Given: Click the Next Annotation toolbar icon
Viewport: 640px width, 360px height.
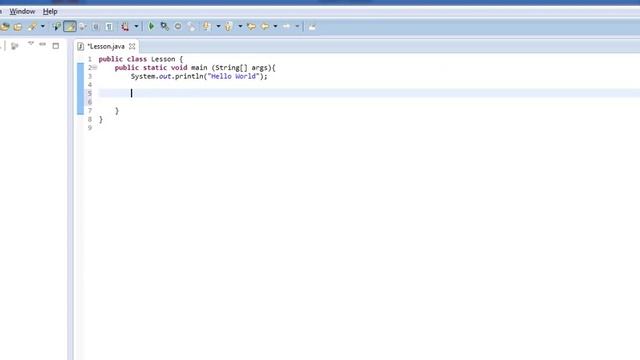Looking at the screenshot, I should pos(207,27).
